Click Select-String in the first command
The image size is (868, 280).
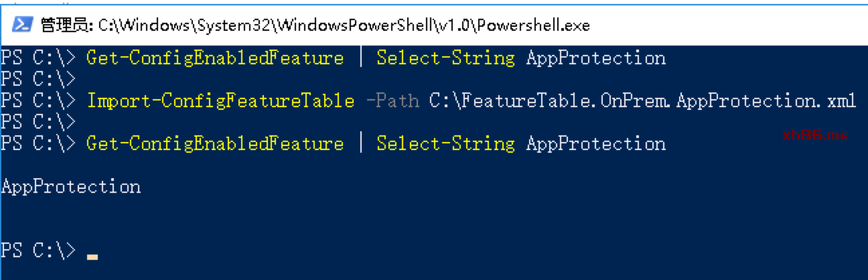(x=445, y=58)
